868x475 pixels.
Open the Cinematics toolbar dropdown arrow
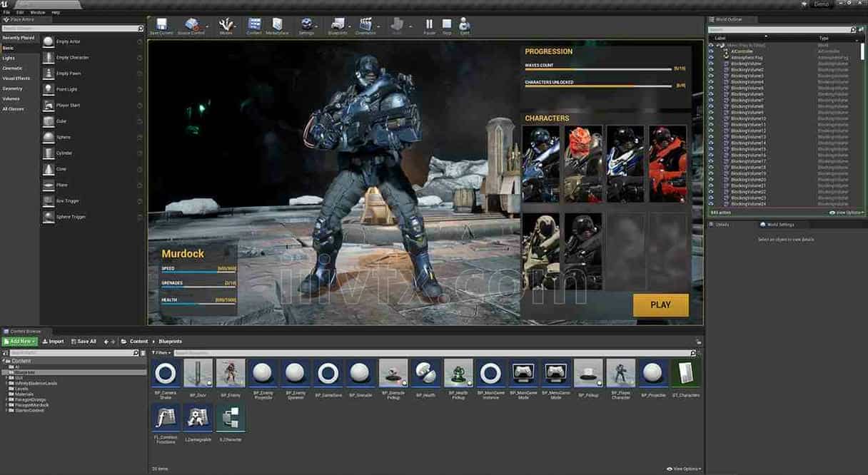click(378, 26)
